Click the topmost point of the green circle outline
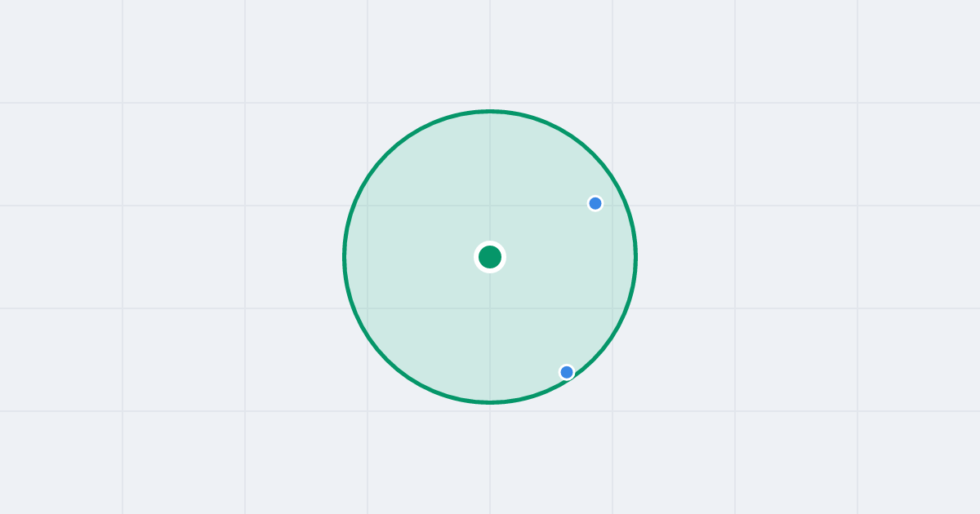Viewport: 980px width, 514px height. click(x=490, y=111)
